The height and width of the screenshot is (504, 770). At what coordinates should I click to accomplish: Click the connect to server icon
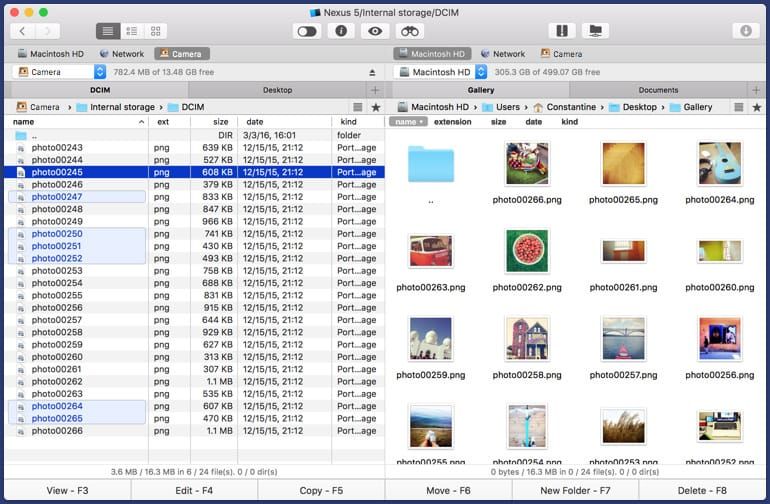click(x=597, y=31)
